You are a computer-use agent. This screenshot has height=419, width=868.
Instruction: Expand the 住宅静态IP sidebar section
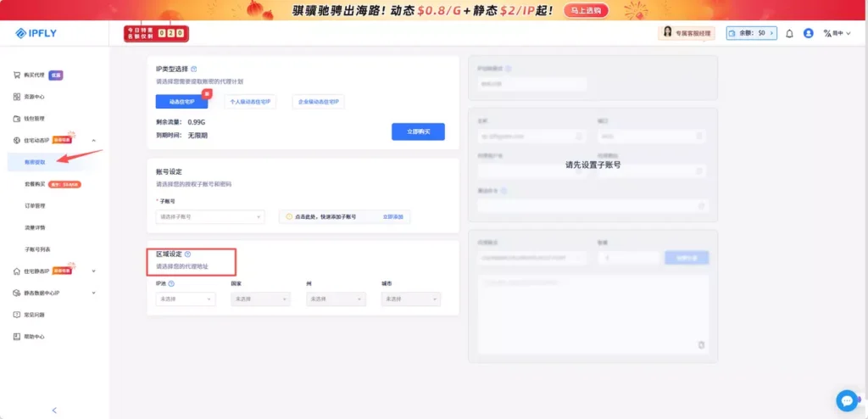tap(93, 271)
